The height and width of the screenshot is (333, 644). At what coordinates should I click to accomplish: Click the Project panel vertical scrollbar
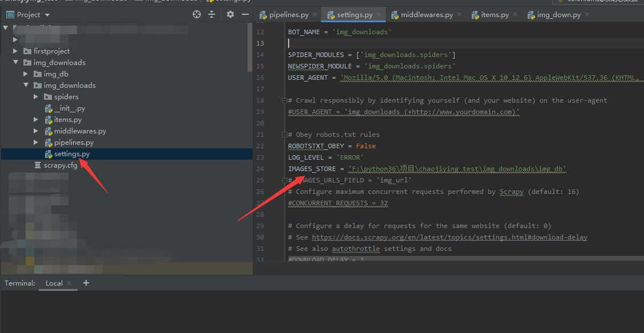click(250, 47)
